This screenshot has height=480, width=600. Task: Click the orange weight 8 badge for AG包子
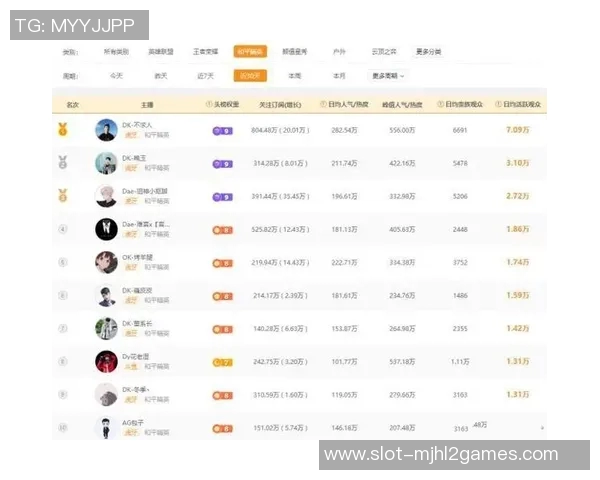(223, 429)
